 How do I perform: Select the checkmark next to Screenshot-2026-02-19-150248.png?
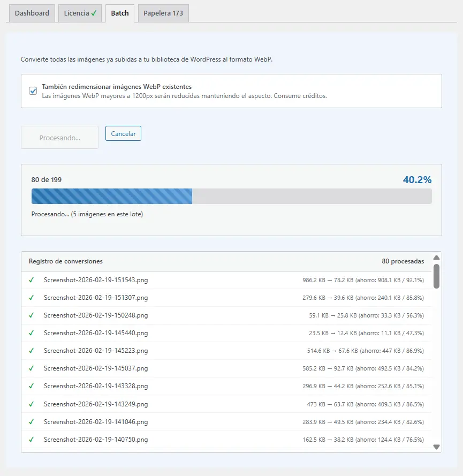[x=31, y=315]
